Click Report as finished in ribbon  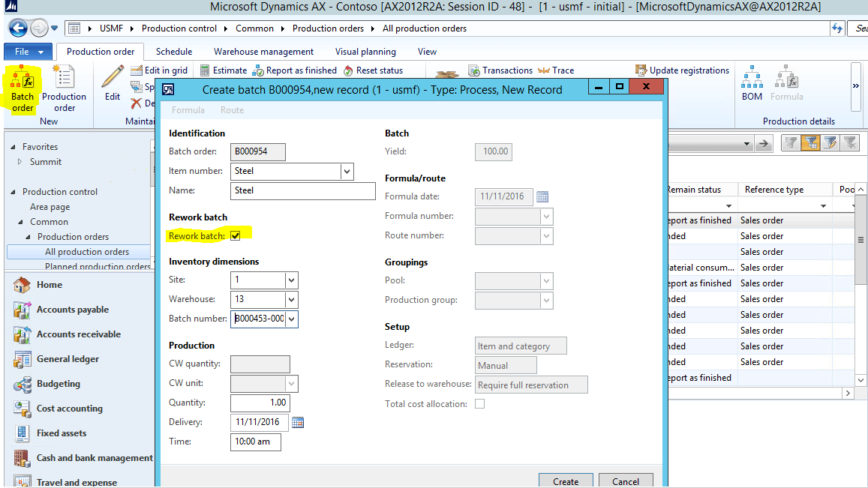click(295, 70)
